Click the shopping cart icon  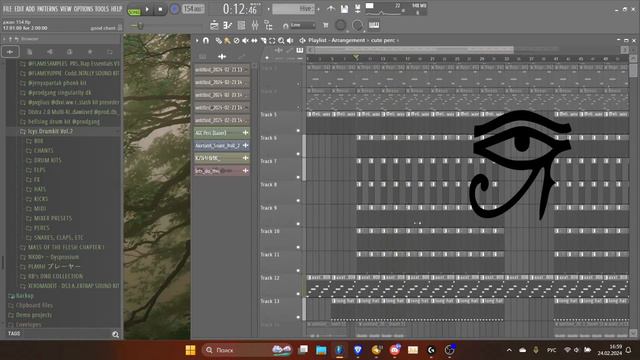click(x=325, y=25)
